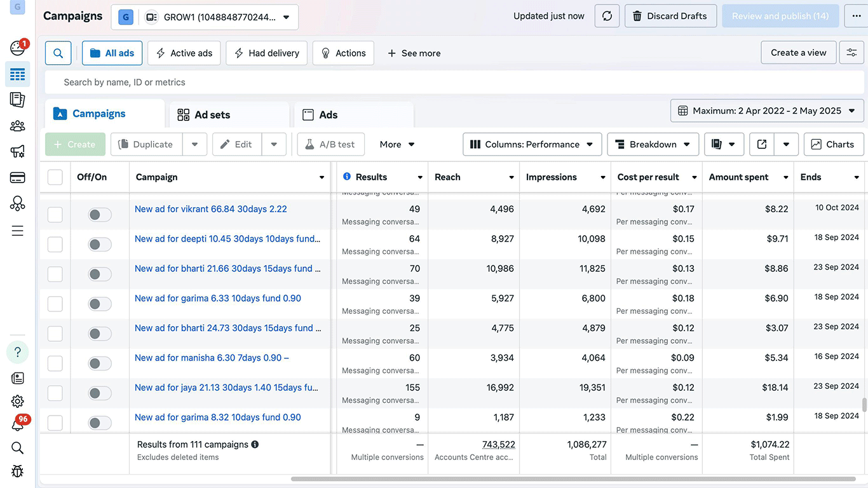Click the vertical table scrollbar thumb
The image size is (868, 488).
click(x=864, y=405)
